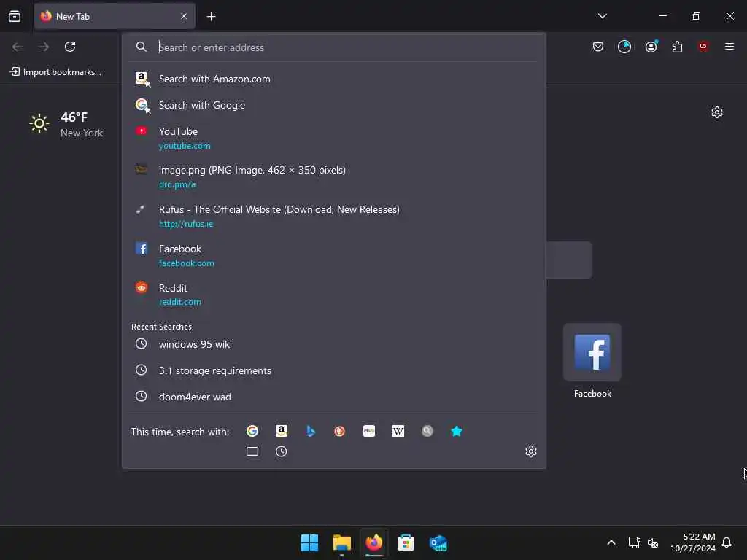Image resolution: width=747 pixels, height=560 pixels.
Task: Open the Firefox application menu
Action: point(729,47)
